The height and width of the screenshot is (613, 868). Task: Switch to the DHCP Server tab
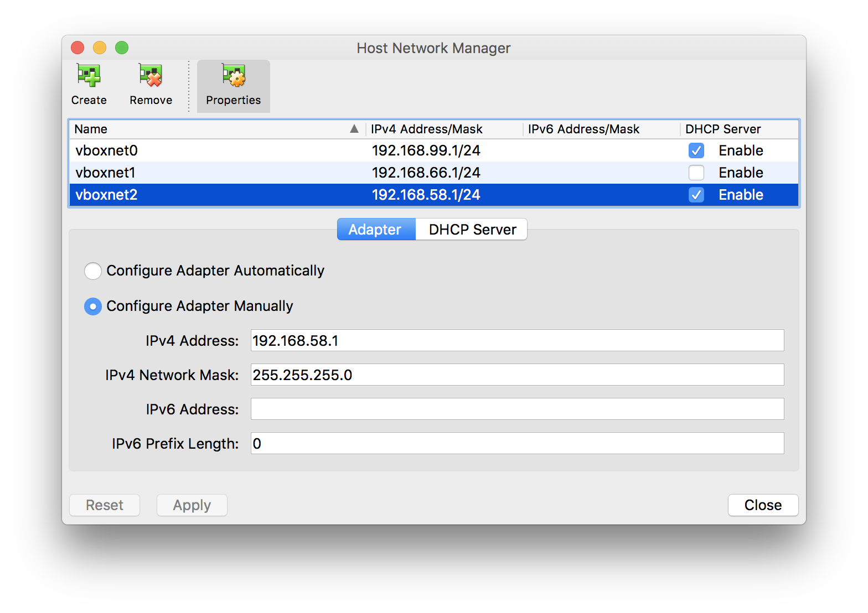tap(472, 230)
